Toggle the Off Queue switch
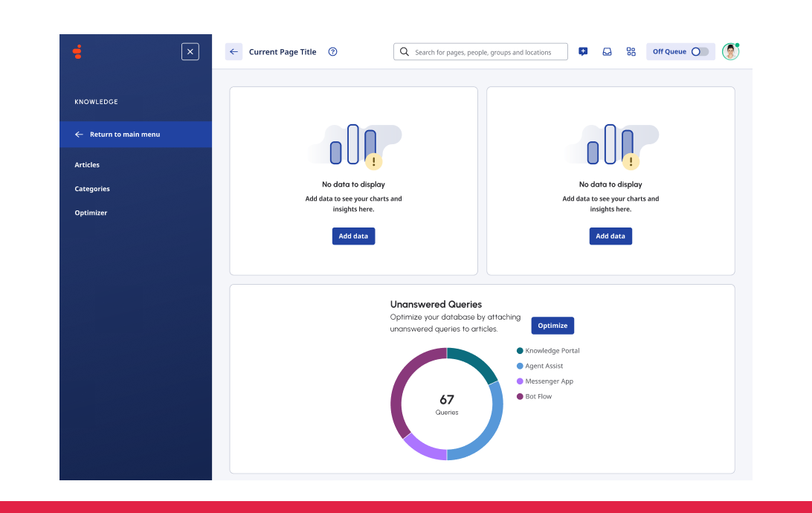Viewport: 812px width, 513px height. [x=699, y=52]
